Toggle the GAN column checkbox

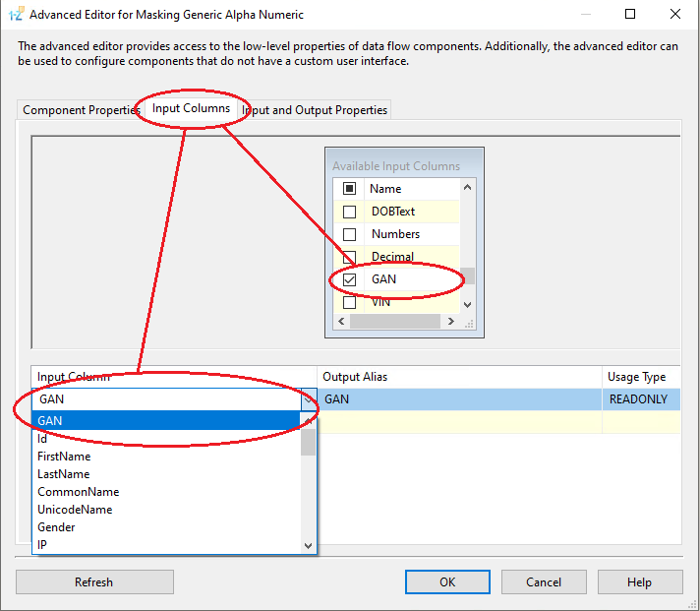coord(349,279)
